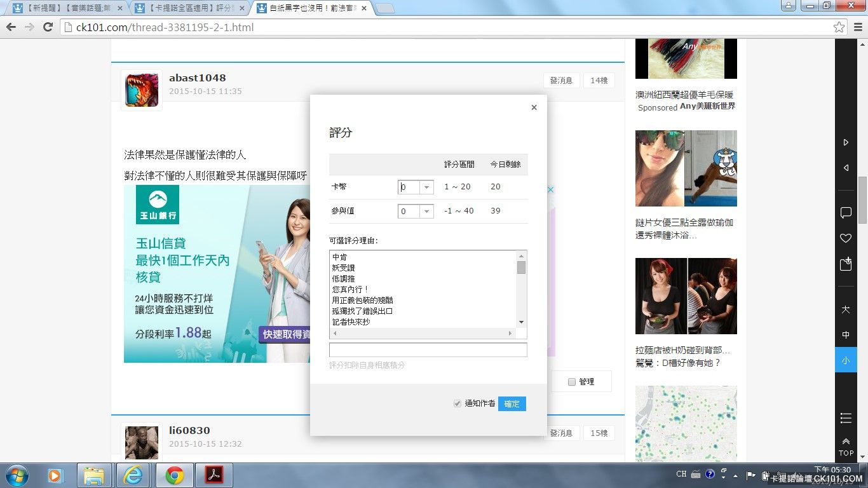Viewport: 868px width, 488px height.
Task: Open 澳洲紐西蘭超優羊毛保暖 sponsored link
Action: 684,95
